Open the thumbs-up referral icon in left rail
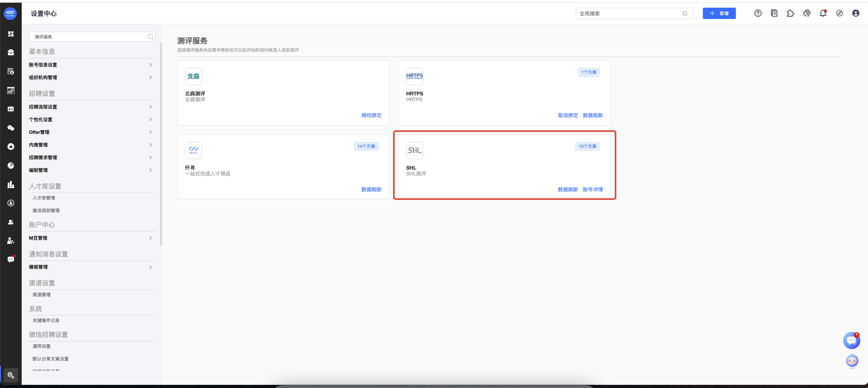The width and height of the screenshot is (868, 388). 11,147
